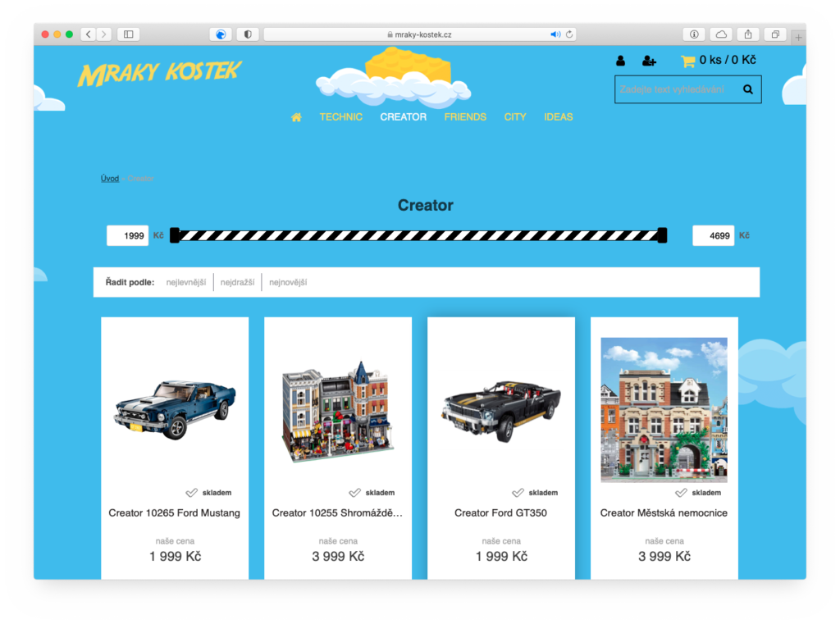840x624 pixels.
Task: Reload the page with the refresh icon
Action: pyautogui.click(x=569, y=34)
